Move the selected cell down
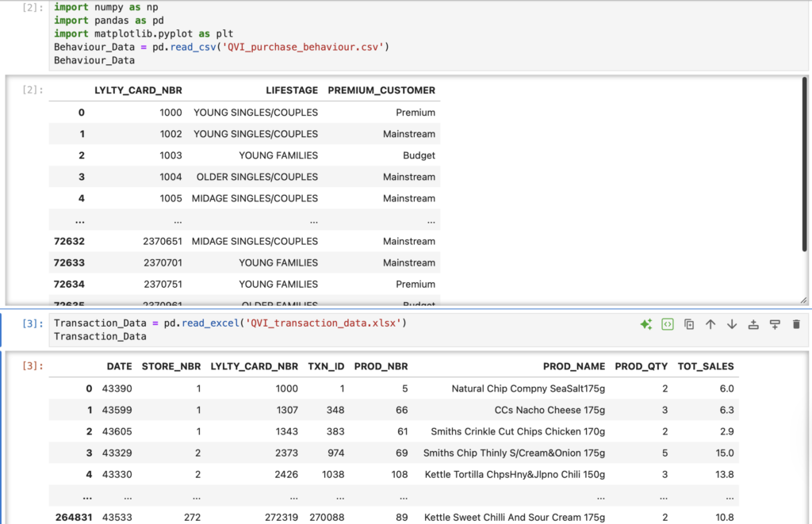 tap(732, 324)
